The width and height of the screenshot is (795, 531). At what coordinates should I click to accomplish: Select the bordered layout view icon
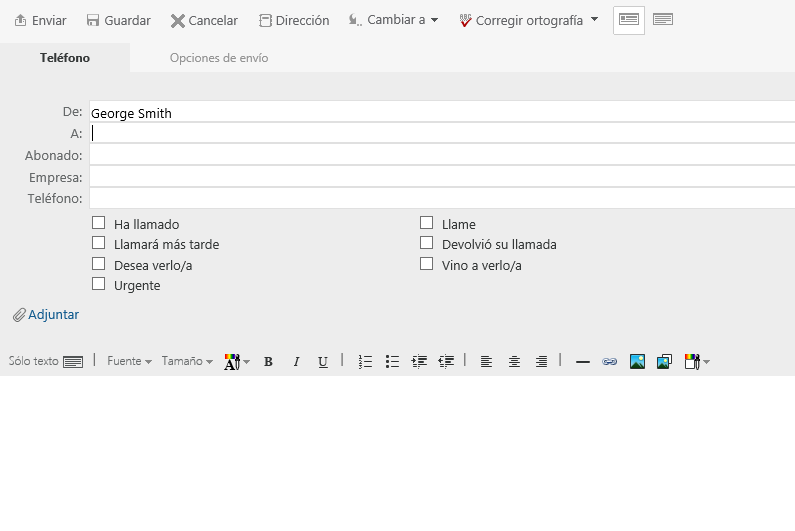click(x=629, y=20)
